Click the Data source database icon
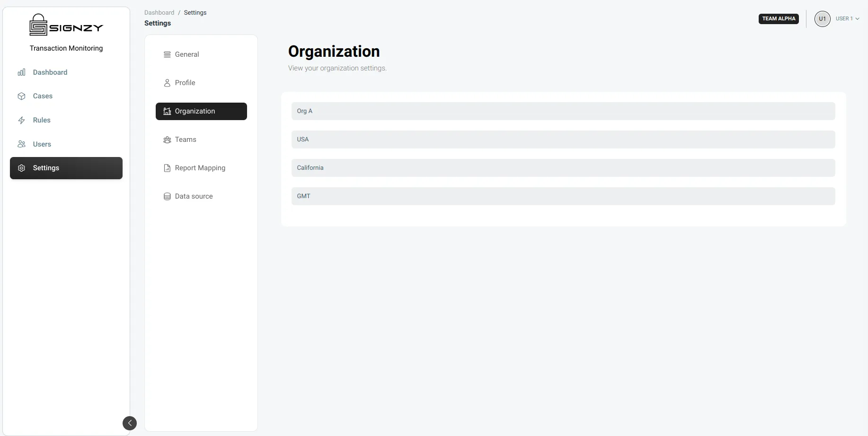Viewport: 868px width, 436px height. [167, 196]
